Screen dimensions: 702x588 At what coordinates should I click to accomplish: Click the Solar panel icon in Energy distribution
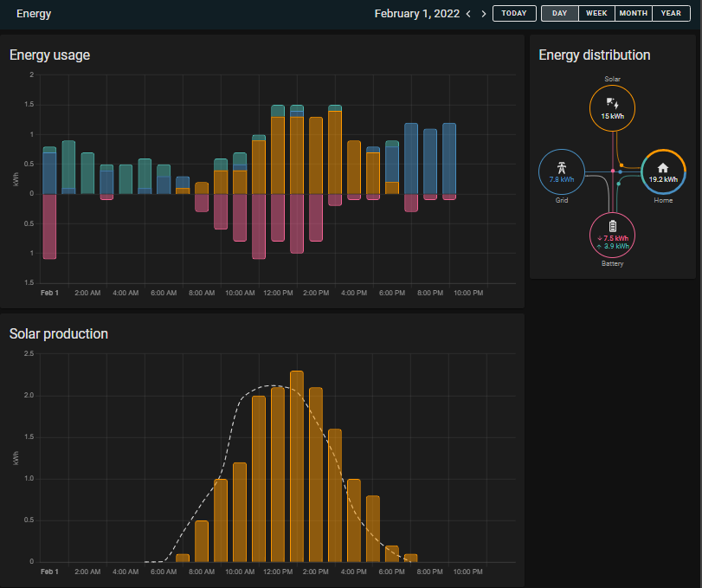(x=613, y=103)
